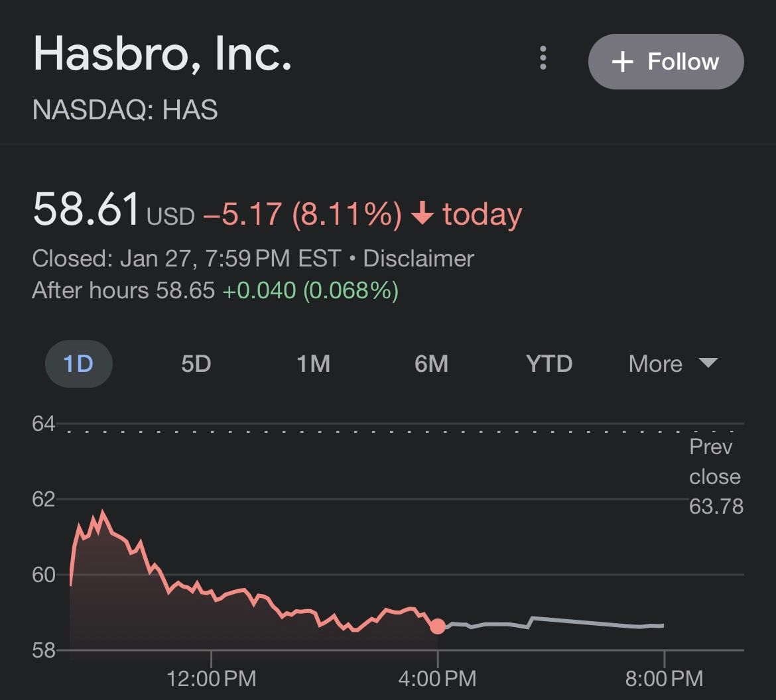Show the 1M chart range
This screenshot has width=776, height=700.
pos(313,363)
